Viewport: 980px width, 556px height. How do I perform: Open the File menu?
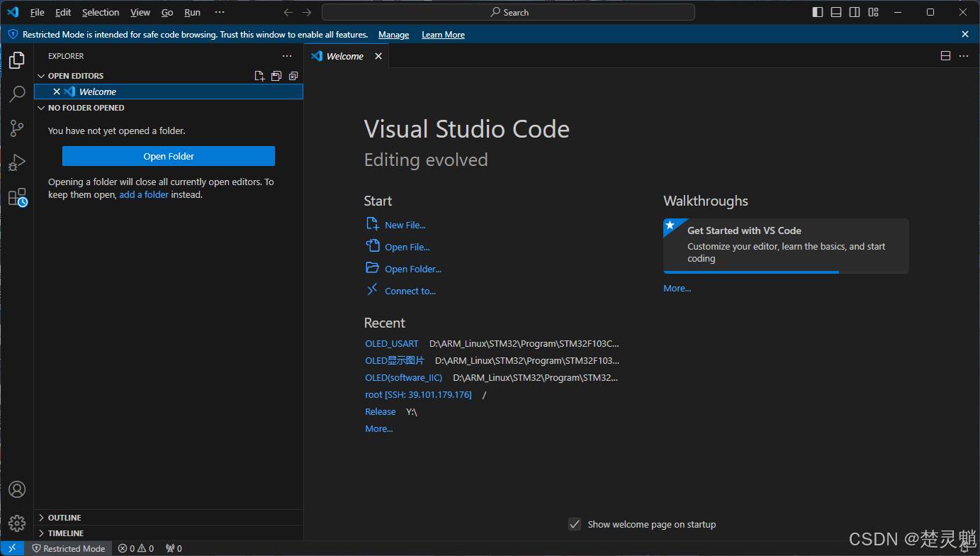(37, 12)
